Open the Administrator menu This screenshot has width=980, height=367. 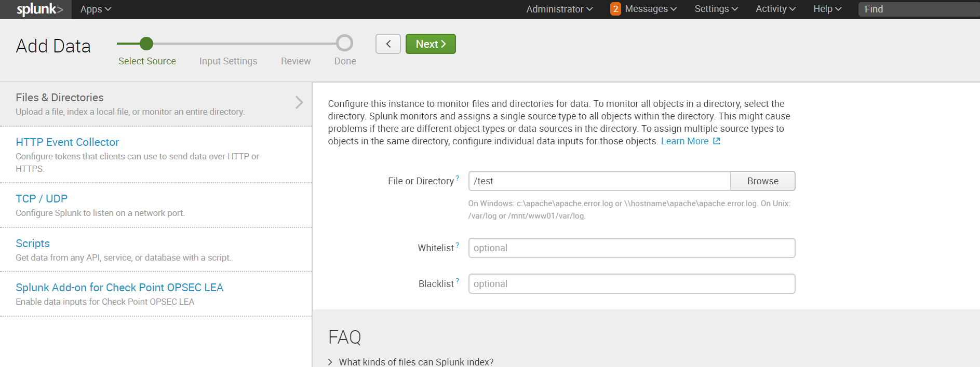click(x=559, y=9)
